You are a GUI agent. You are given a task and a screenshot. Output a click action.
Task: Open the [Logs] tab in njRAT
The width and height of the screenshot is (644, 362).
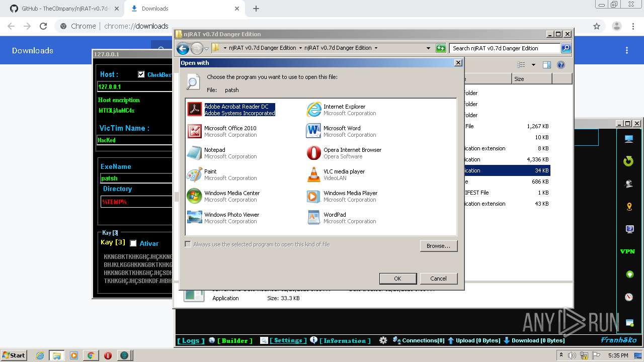click(x=191, y=340)
